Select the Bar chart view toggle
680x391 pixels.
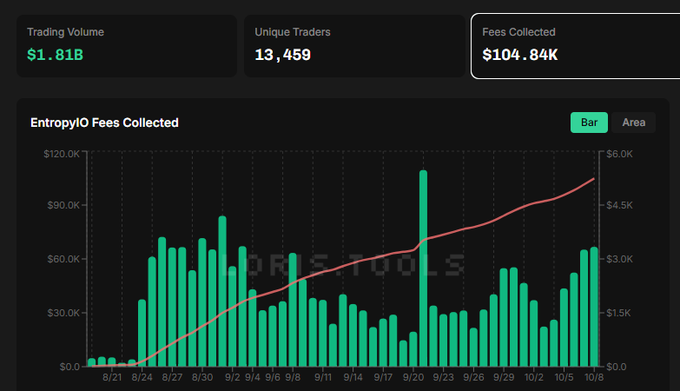[589, 123]
